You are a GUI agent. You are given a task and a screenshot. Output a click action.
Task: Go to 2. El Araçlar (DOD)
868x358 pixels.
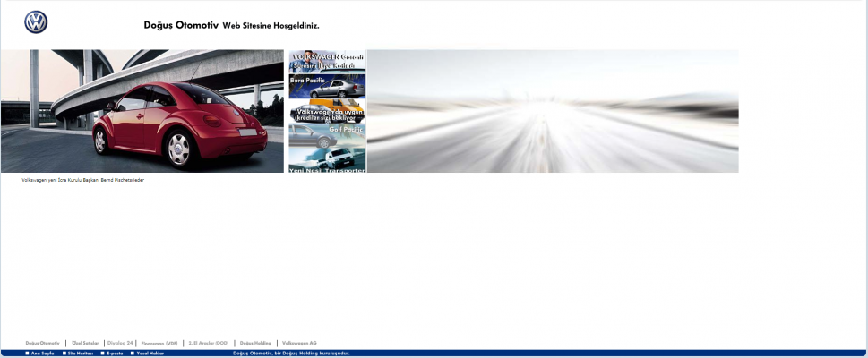pyautogui.click(x=208, y=343)
